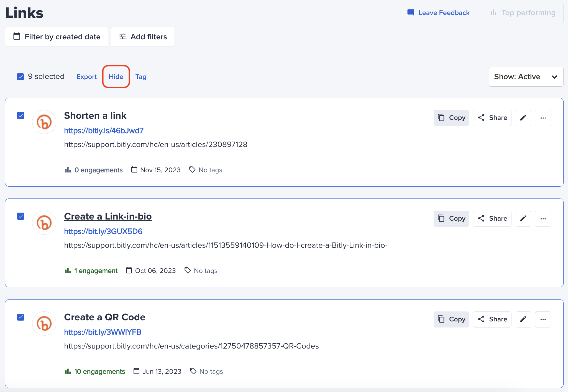
Task: Hide the selected links
Action: click(116, 77)
